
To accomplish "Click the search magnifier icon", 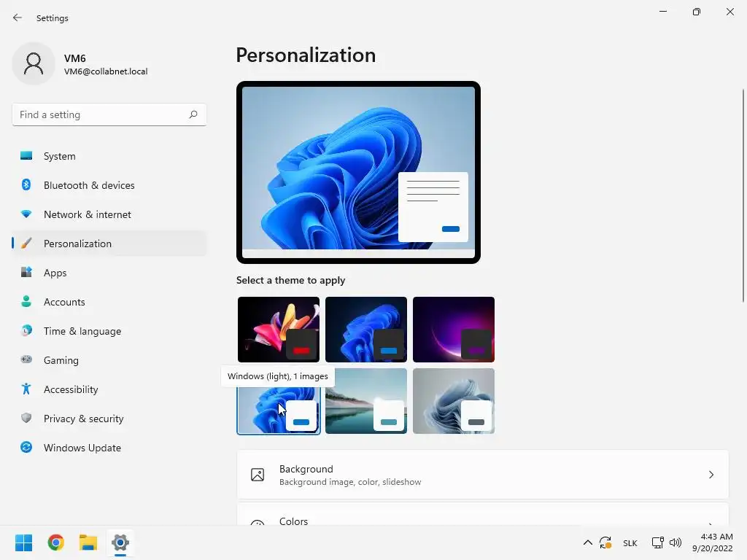I will (193, 114).
